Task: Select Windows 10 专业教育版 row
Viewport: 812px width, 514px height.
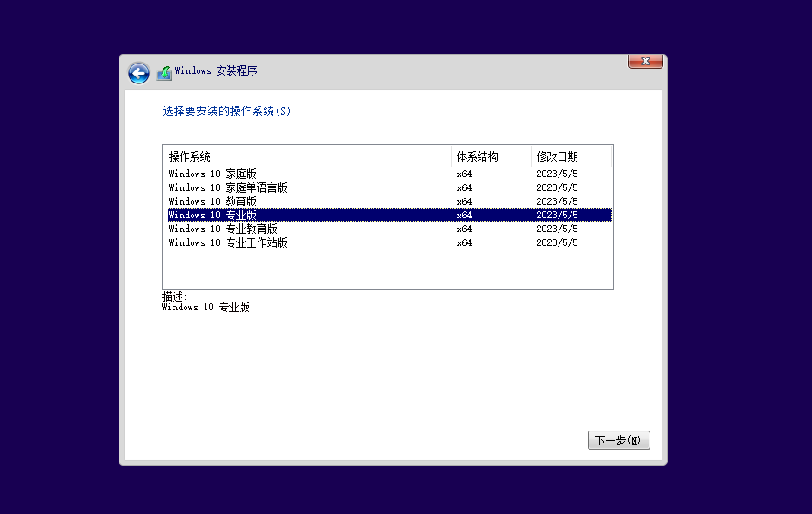Action: pos(389,229)
